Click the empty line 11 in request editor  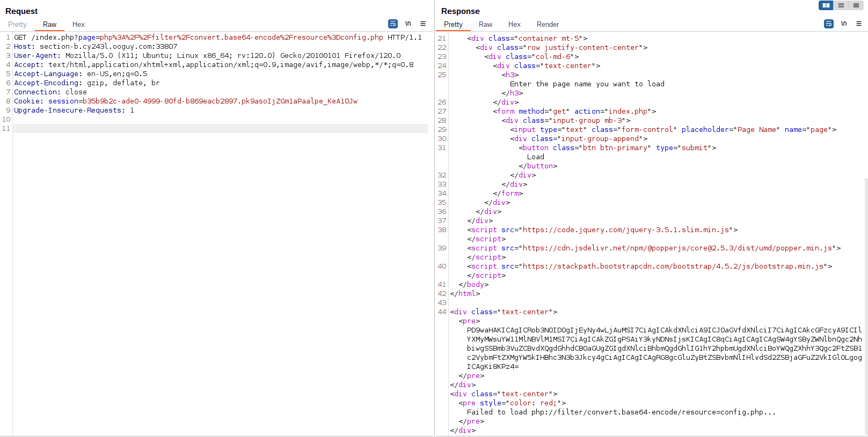pos(220,129)
